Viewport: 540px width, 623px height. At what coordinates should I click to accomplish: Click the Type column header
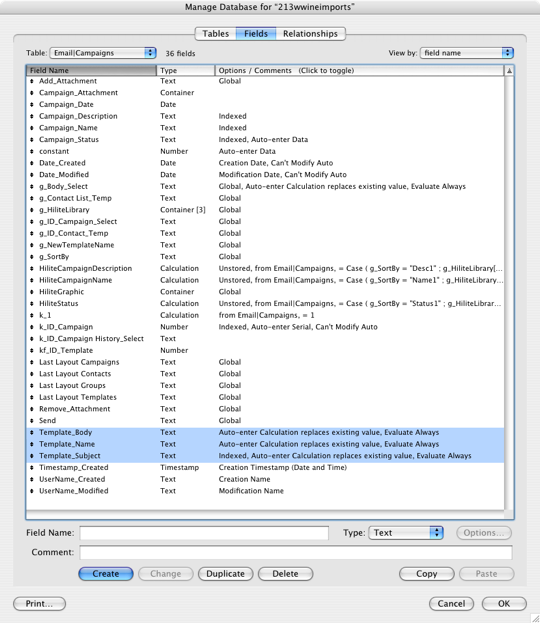pyautogui.click(x=186, y=70)
